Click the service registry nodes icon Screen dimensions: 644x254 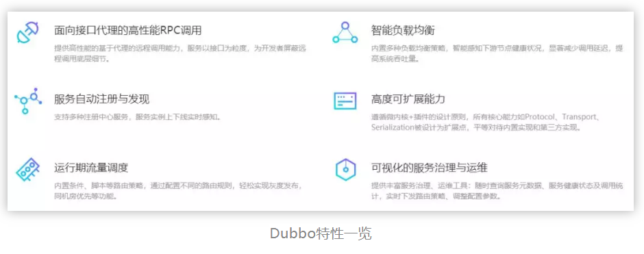pyautogui.click(x=28, y=101)
